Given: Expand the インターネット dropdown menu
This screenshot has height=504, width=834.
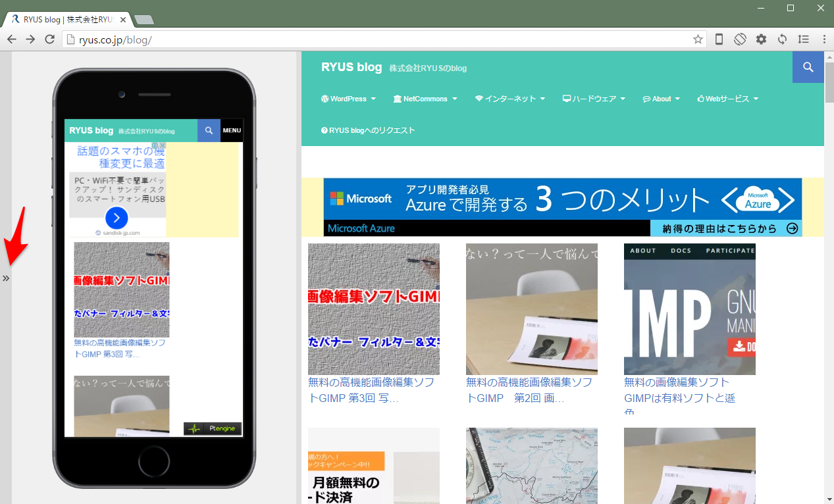Looking at the screenshot, I should (509, 99).
